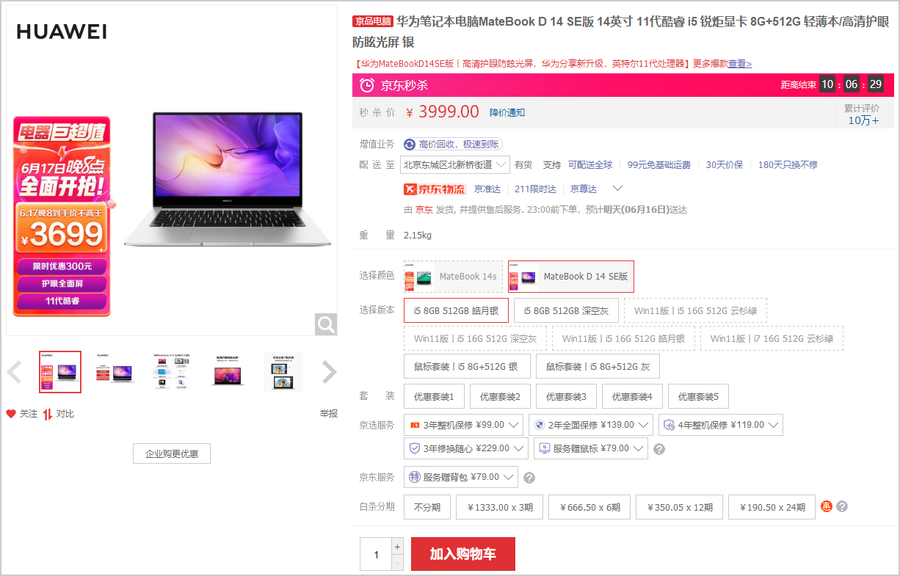Go to next thumbnails with right arrow
The width and height of the screenshot is (900, 576).
click(329, 373)
